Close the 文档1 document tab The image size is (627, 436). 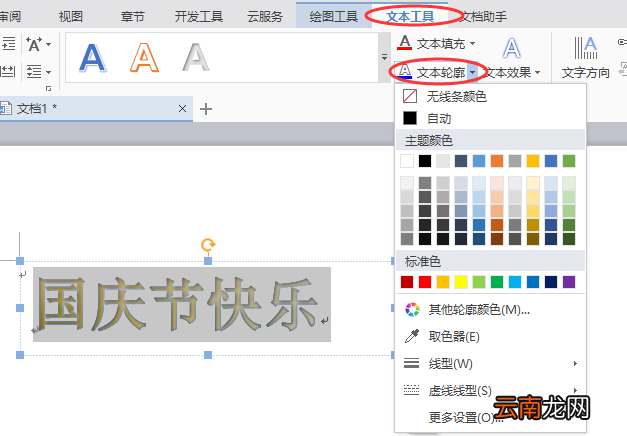tap(182, 108)
